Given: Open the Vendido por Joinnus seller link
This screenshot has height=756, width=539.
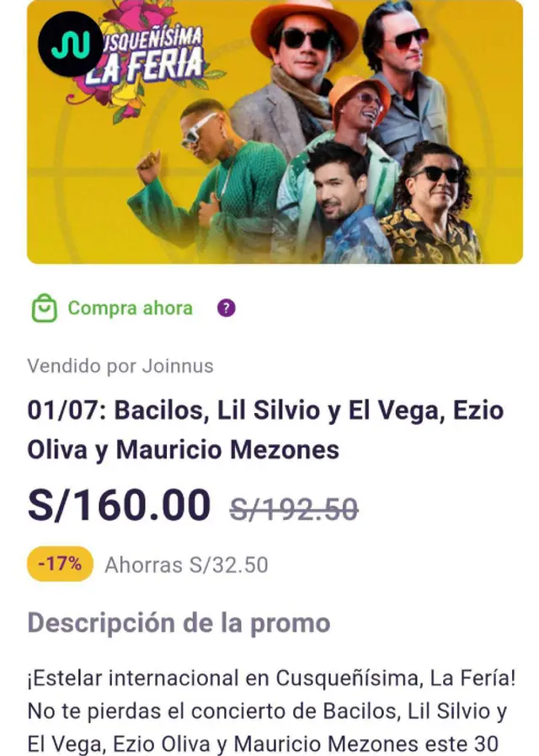Looking at the screenshot, I should [120, 366].
